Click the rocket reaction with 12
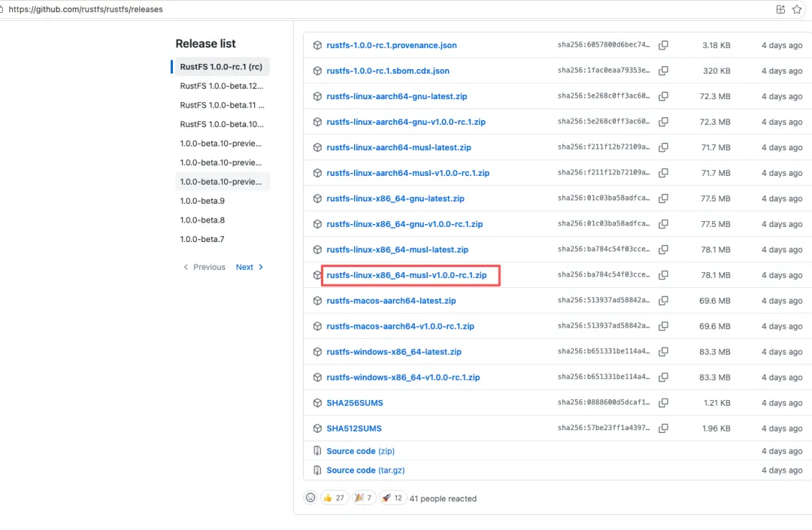This screenshot has width=812, height=530. click(x=392, y=498)
